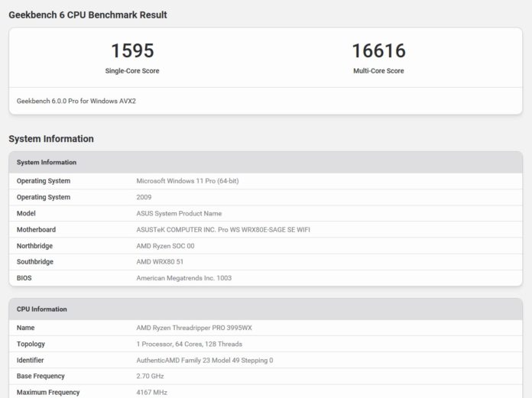Screen dimensions: 532x398
Task: Select the 2.70 GHz value
Action: click(x=150, y=377)
